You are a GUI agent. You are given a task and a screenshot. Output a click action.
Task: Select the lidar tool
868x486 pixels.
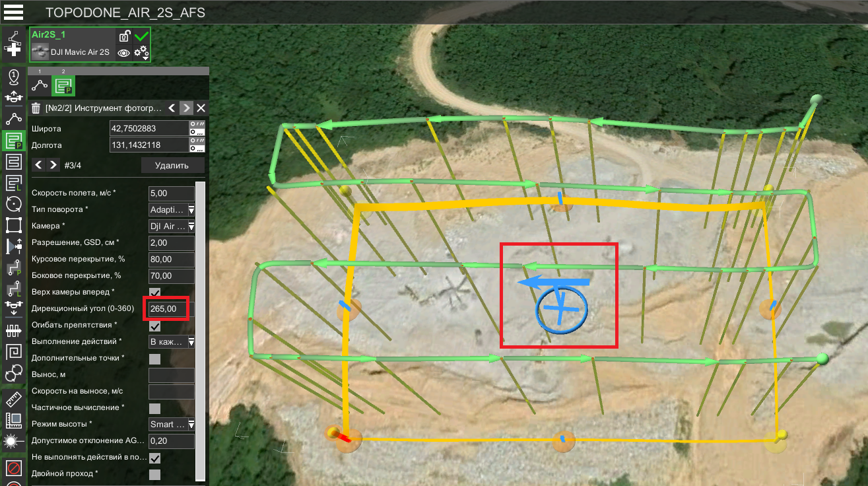(x=13, y=441)
